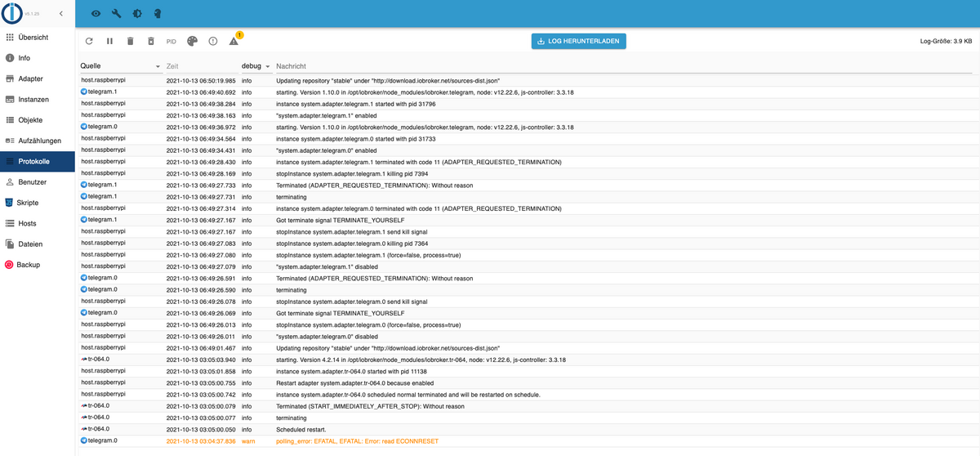
Task: Click the Info circle icon
Action: click(x=10, y=58)
